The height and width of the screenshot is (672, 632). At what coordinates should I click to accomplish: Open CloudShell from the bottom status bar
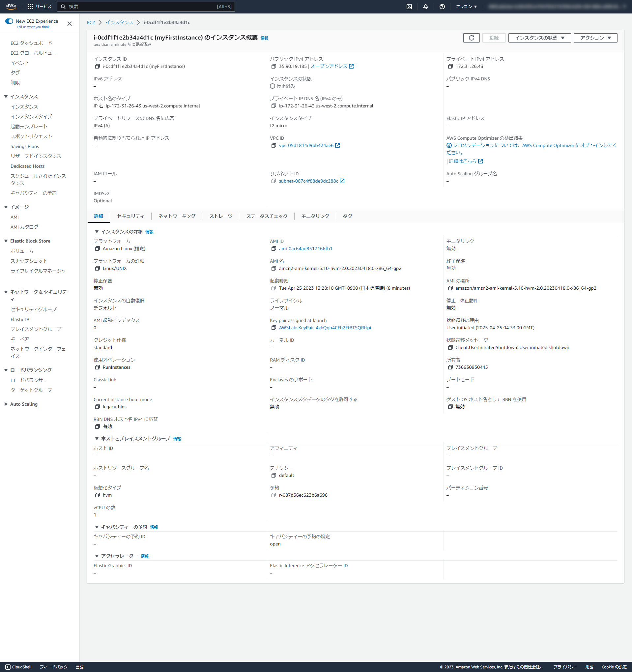pos(18,666)
